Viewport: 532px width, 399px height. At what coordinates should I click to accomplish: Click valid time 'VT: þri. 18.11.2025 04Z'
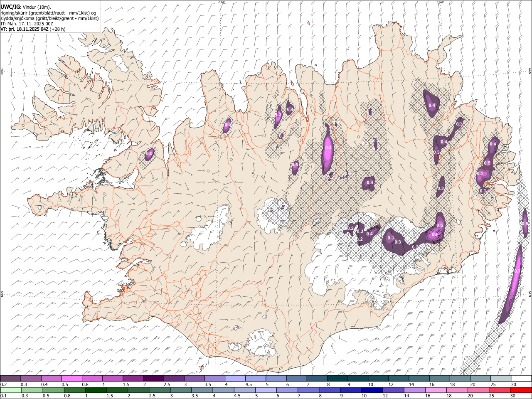(x=25, y=30)
